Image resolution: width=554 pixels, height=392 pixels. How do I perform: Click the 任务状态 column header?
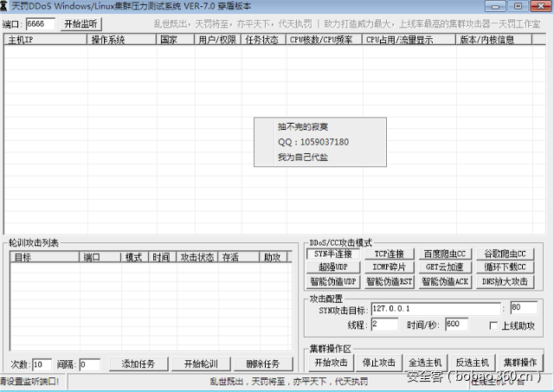[263, 40]
